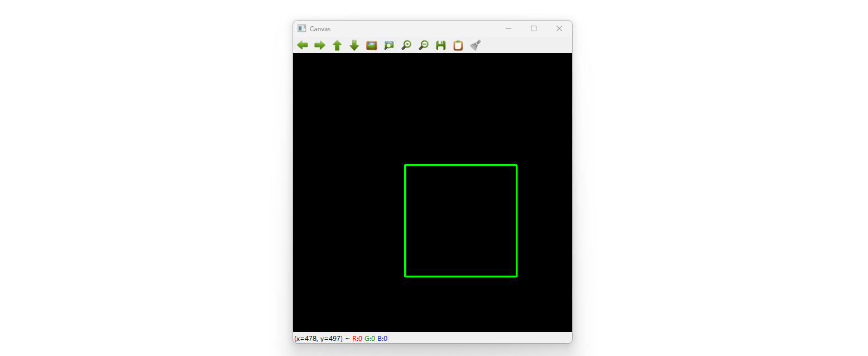Viewport: 868px width, 356px height.
Task: Click the green square's top border
Action: (461, 165)
